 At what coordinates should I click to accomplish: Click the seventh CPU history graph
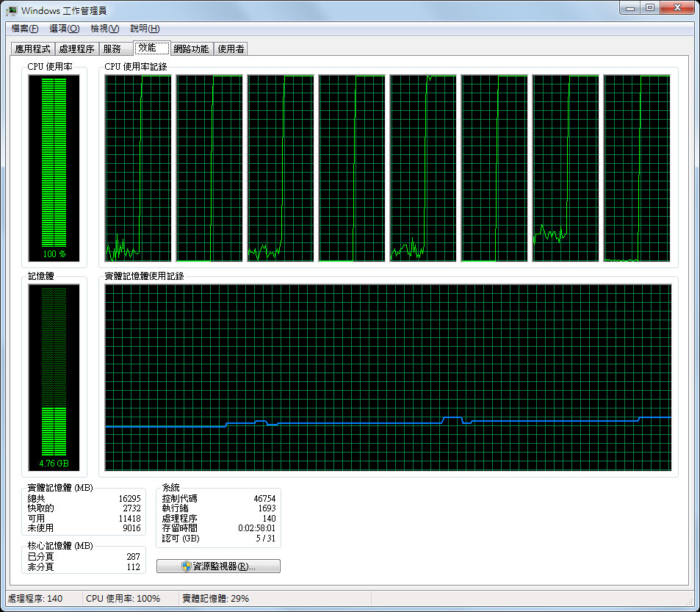[x=566, y=168]
